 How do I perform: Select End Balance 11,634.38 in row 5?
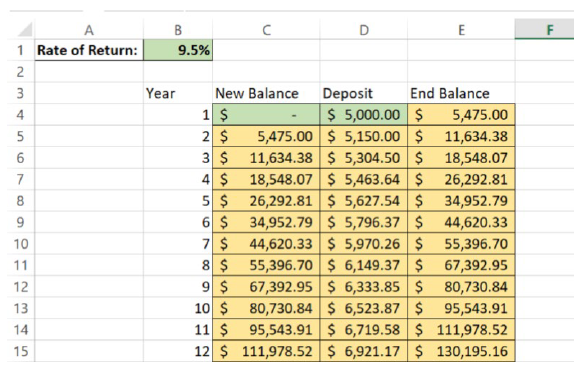[461, 136]
